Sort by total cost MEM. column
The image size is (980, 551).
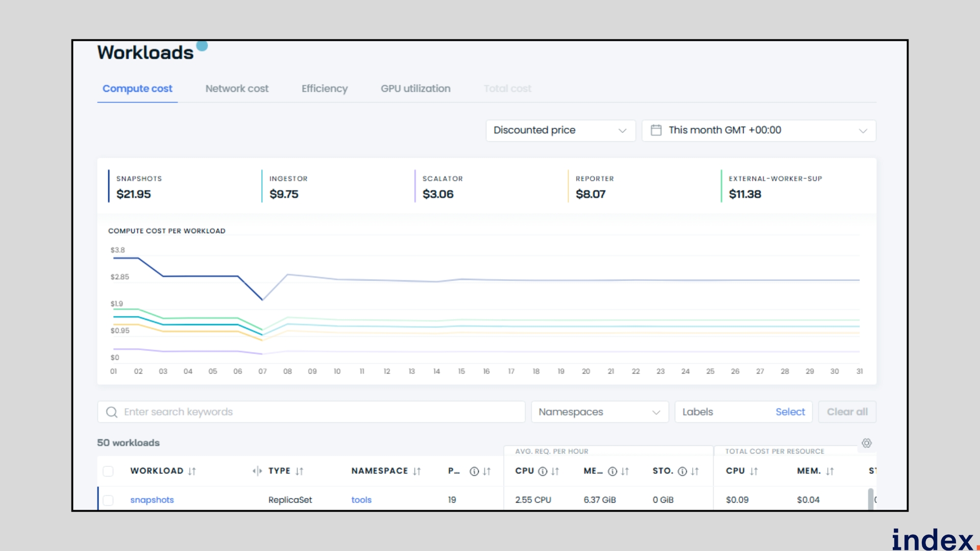tap(830, 471)
